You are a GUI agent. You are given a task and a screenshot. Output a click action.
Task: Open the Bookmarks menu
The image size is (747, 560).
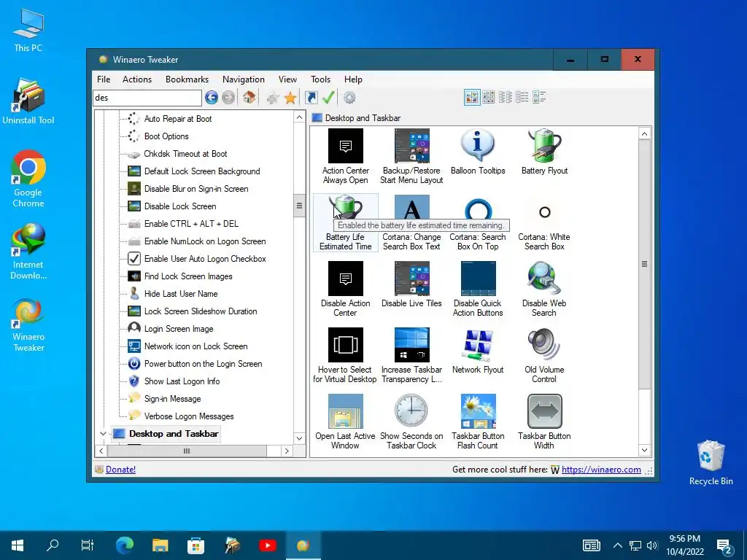(x=187, y=79)
